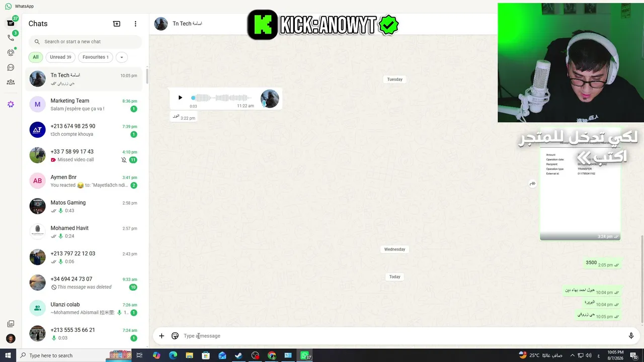Open the Mohamed Havit chat
Image resolution: width=644 pixels, height=362 pixels.
84,232
